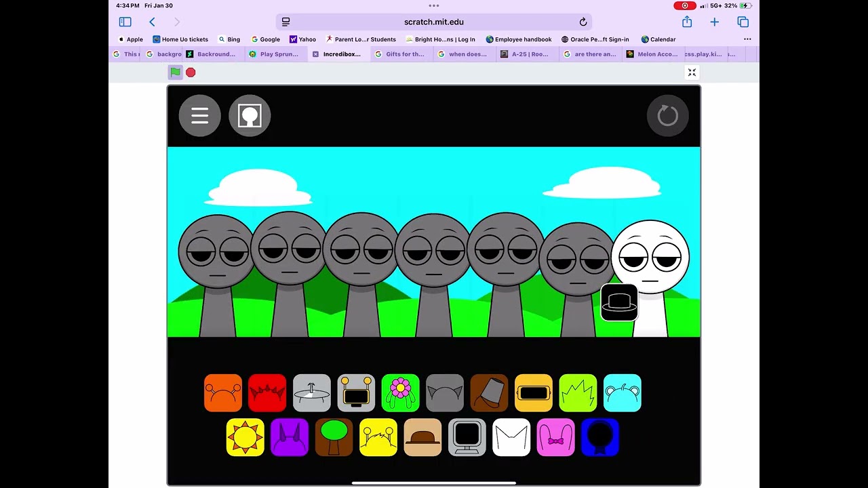Select the tan icon with brown hat
Viewport: 868px width, 488px height.
[423, 437]
